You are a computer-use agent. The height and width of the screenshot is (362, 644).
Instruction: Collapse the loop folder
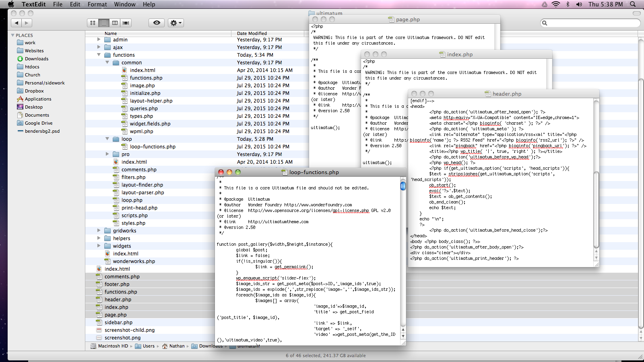[x=107, y=139]
